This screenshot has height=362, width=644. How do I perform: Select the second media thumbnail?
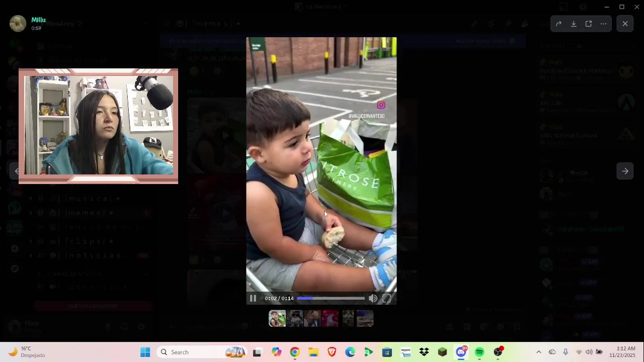pos(296,318)
